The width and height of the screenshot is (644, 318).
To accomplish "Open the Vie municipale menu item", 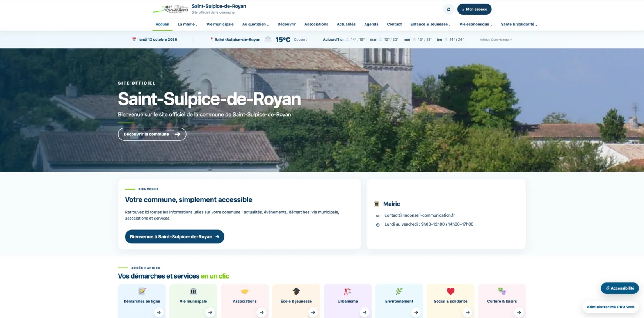I will (220, 24).
